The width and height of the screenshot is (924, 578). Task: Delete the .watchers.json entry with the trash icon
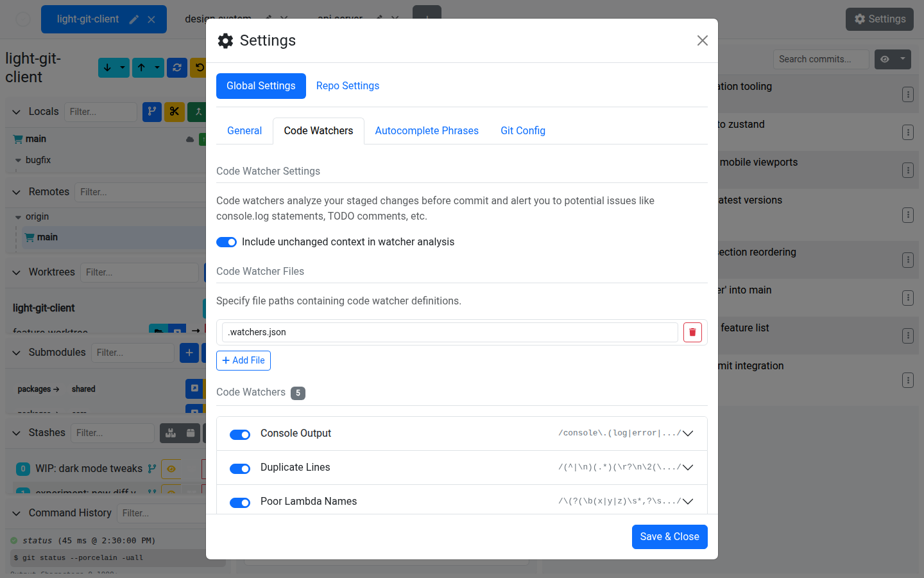[692, 332]
